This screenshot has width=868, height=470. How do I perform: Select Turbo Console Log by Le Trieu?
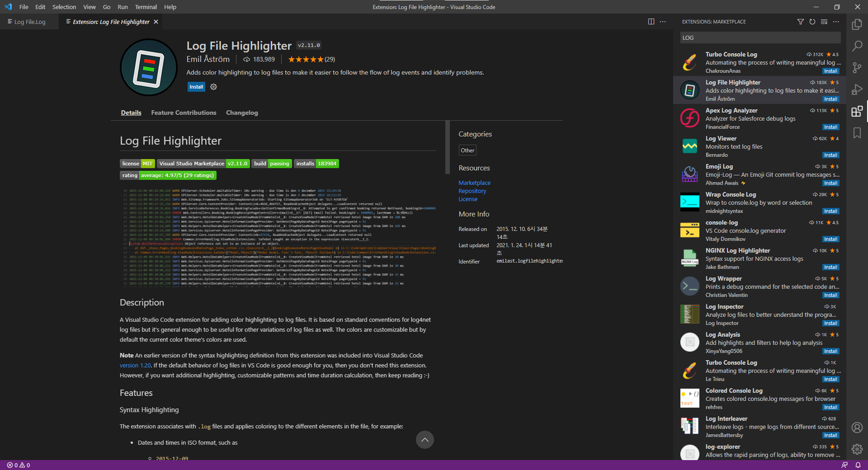(760, 370)
